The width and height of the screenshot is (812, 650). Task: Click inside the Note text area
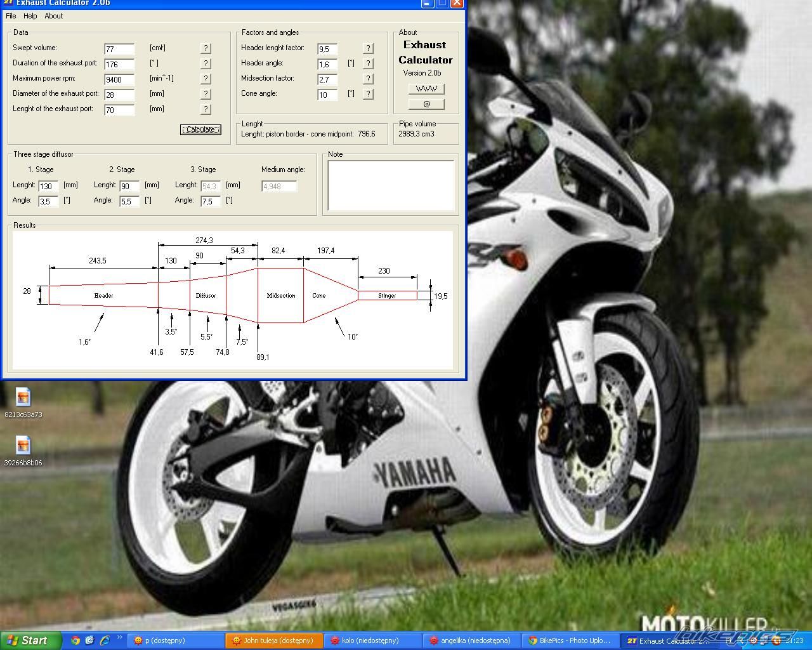click(391, 185)
